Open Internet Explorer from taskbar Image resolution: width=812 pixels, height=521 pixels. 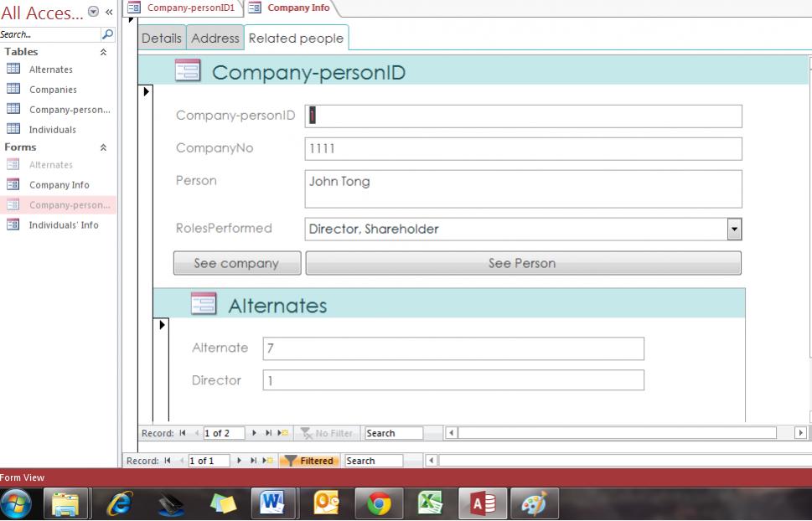click(x=119, y=504)
